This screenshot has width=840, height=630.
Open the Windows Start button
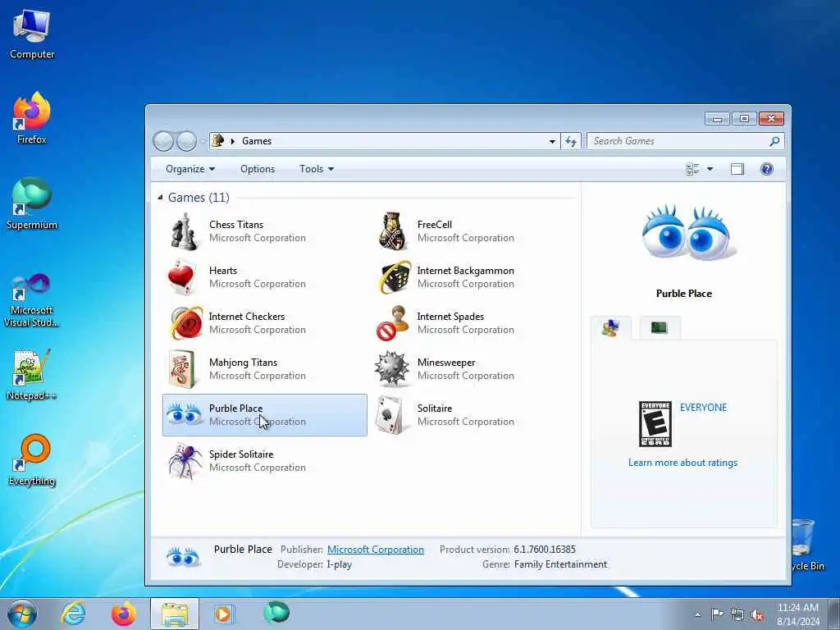(x=22, y=614)
